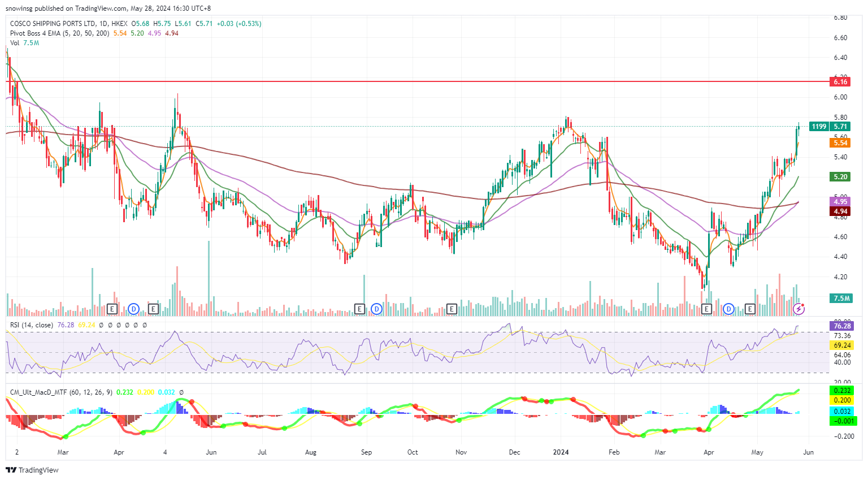Open the earnings E marker just before April 2024

pos(706,309)
